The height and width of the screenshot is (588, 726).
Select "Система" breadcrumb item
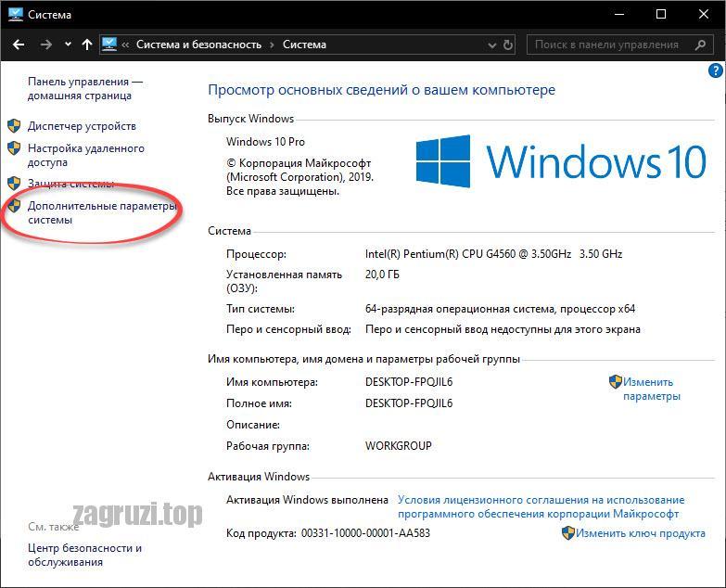[x=304, y=45]
